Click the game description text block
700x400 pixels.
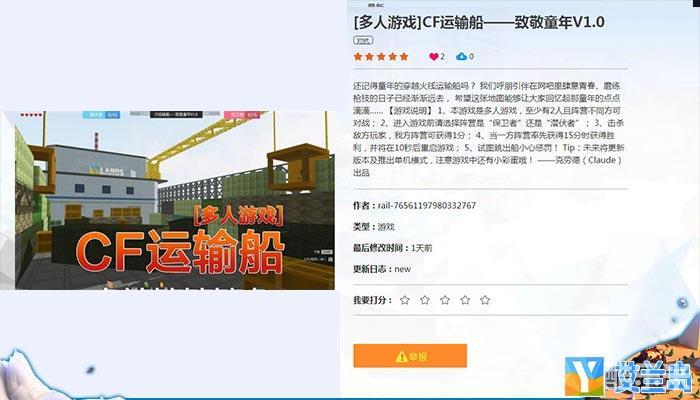coord(489,129)
